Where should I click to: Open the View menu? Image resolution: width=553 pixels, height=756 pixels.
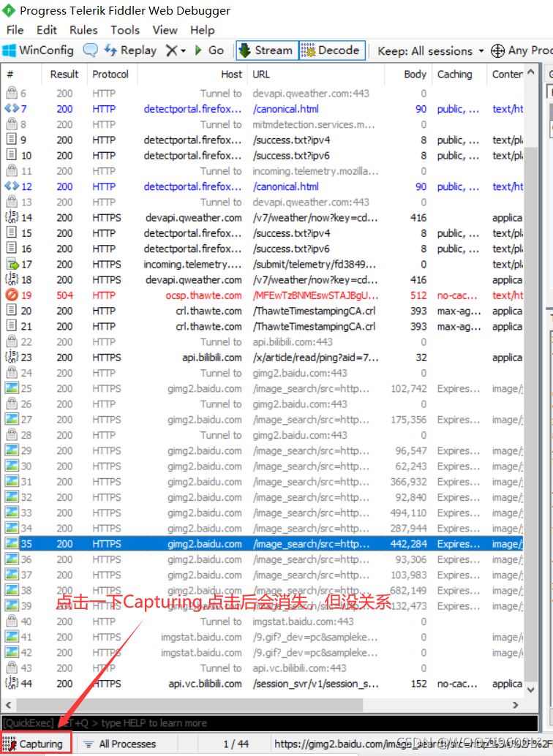point(165,30)
